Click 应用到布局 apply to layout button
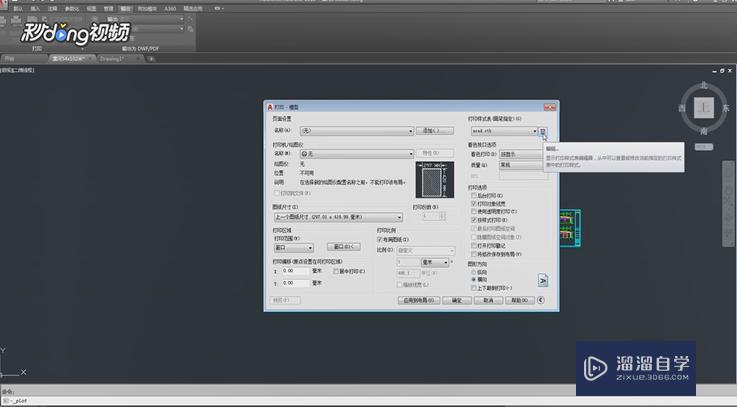This screenshot has height=407, width=737. point(419,300)
